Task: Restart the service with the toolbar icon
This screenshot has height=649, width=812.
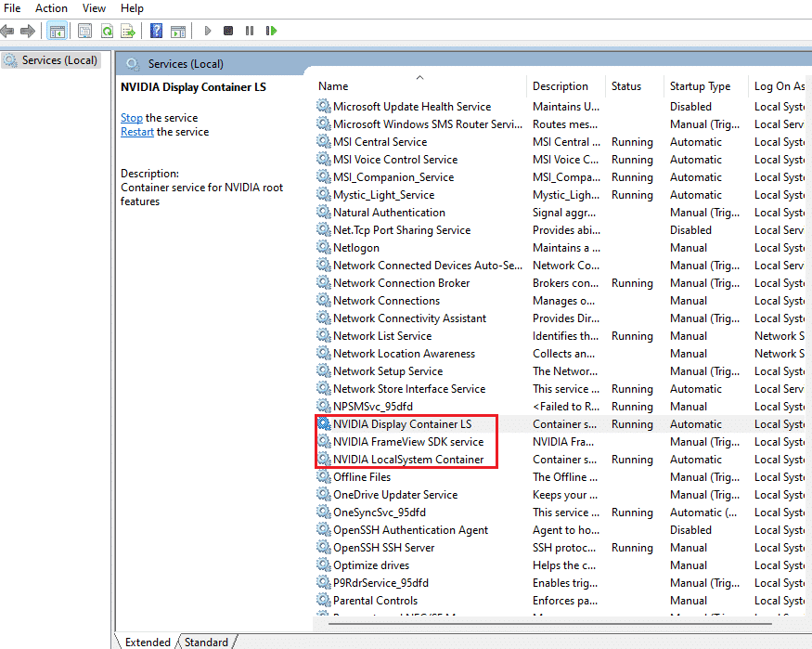Action: point(270,31)
